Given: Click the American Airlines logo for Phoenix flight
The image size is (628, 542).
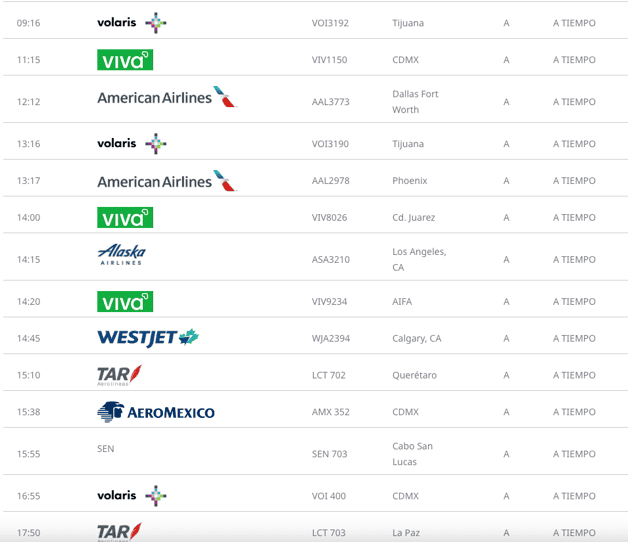Looking at the screenshot, I should pos(166,181).
